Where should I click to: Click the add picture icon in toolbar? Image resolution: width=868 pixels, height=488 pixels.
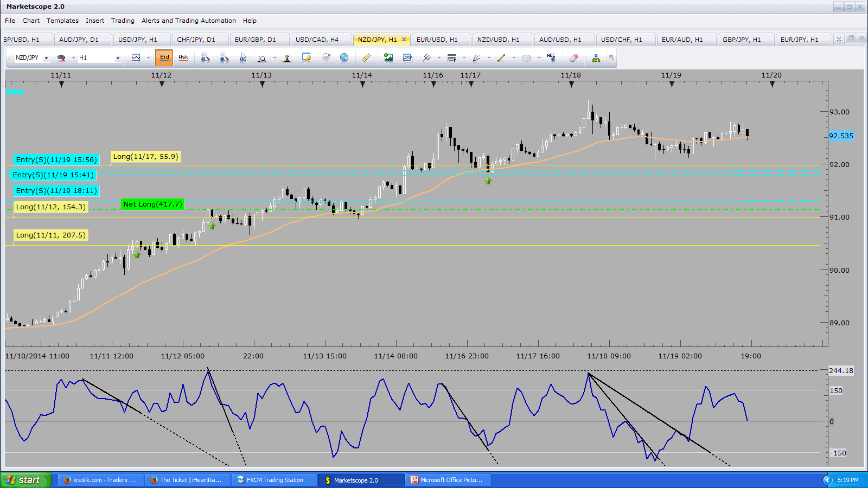(388, 57)
